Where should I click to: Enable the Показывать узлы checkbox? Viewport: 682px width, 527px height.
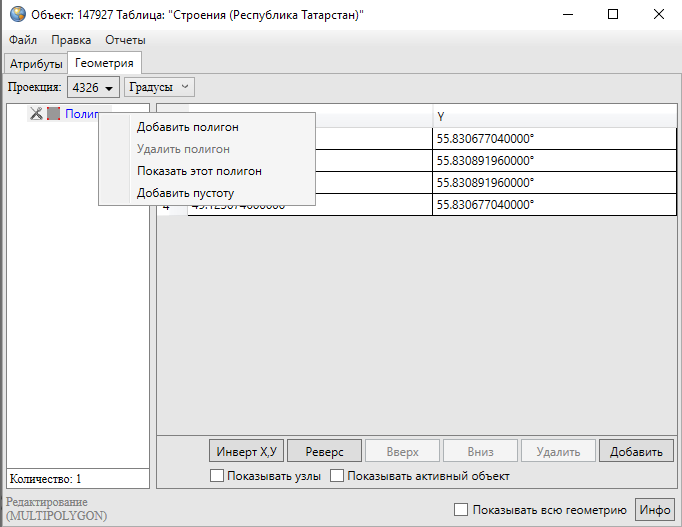click(x=217, y=476)
